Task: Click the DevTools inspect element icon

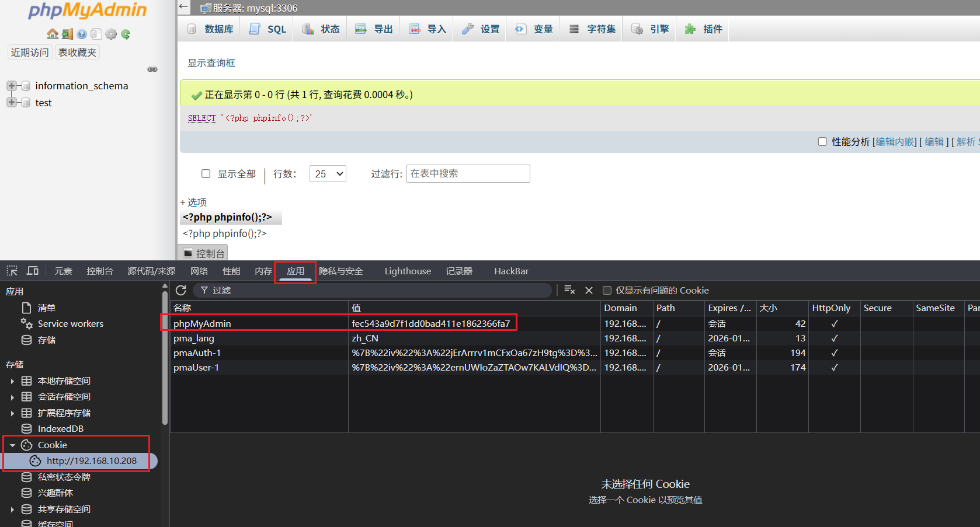Action: (12, 271)
